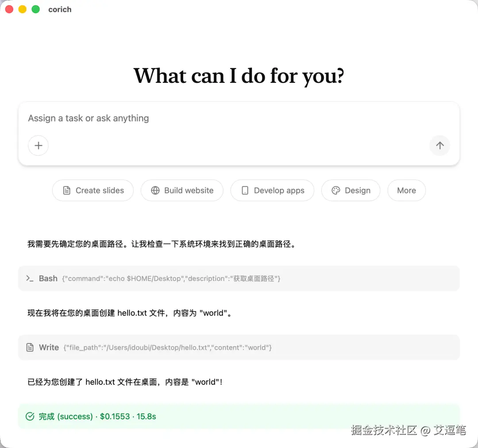
Task: Click the completion status bar showing $0.1553
Action: 239,416
